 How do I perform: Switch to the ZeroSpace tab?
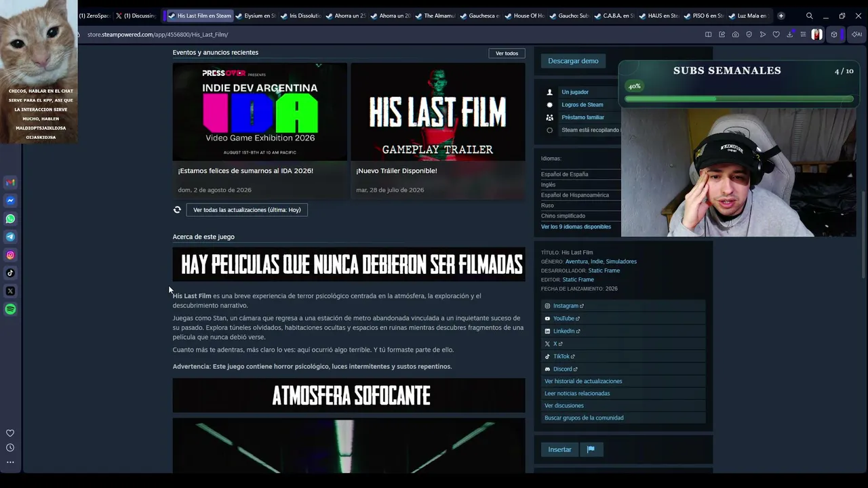[x=94, y=16]
